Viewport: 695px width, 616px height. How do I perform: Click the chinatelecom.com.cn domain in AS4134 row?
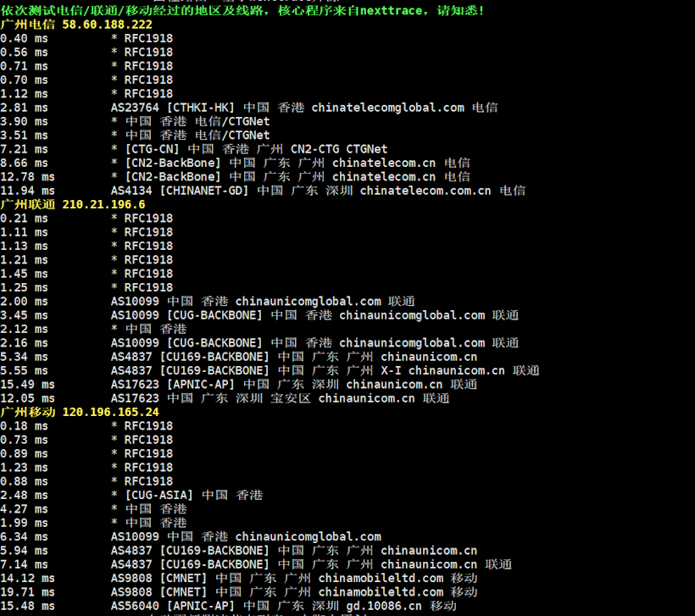click(425, 191)
